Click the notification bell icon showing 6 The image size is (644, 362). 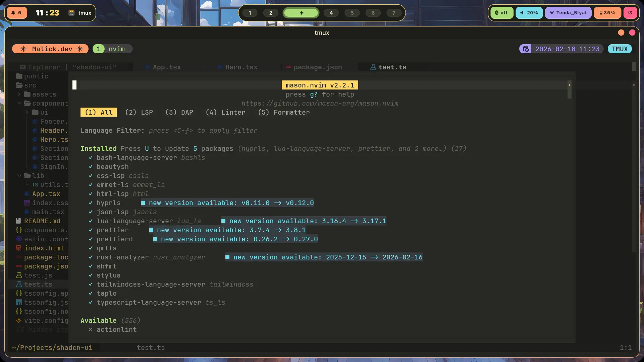(16, 13)
